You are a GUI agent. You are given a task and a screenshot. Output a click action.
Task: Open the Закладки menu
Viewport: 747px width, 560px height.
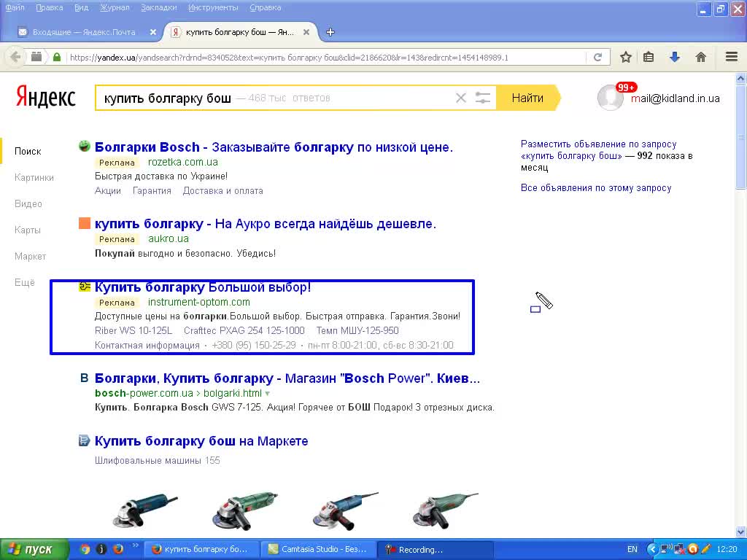(x=158, y=7)
